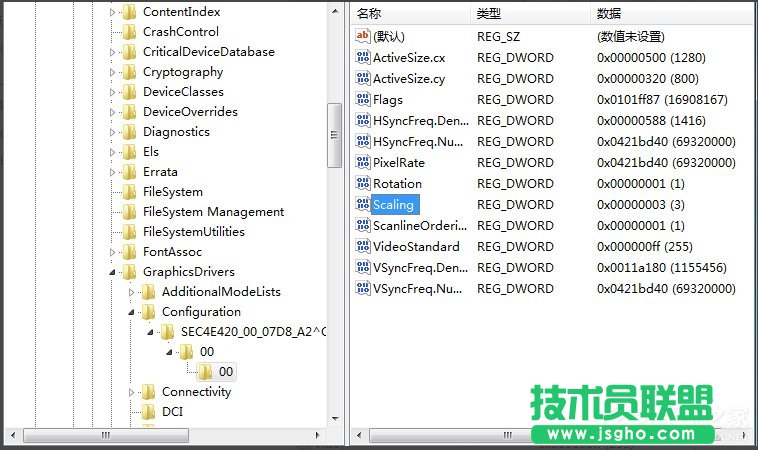
Task: Collapse the GraphicsDrivers tree node
Action: (x=112, y=272)
